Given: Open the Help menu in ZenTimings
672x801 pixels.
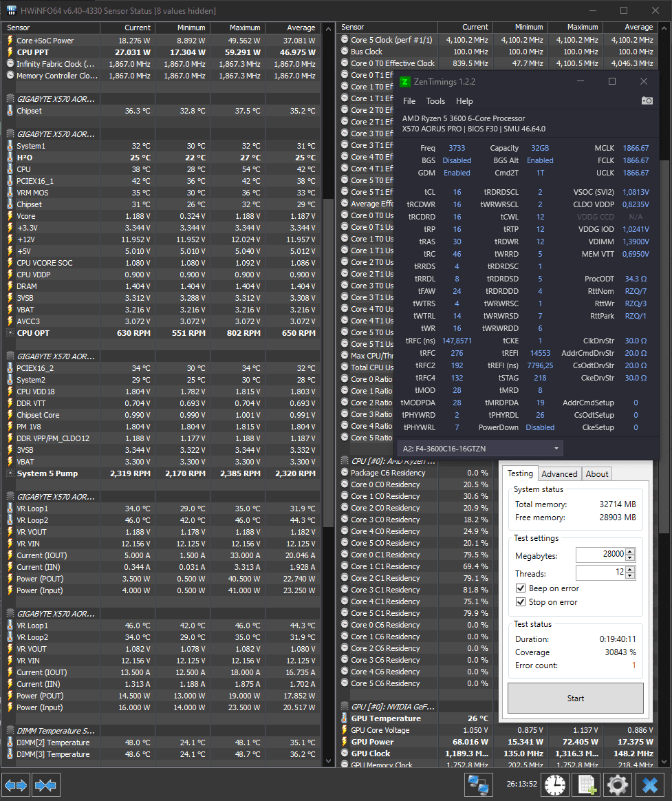Looking at the screenshot, I should point(464,101).
